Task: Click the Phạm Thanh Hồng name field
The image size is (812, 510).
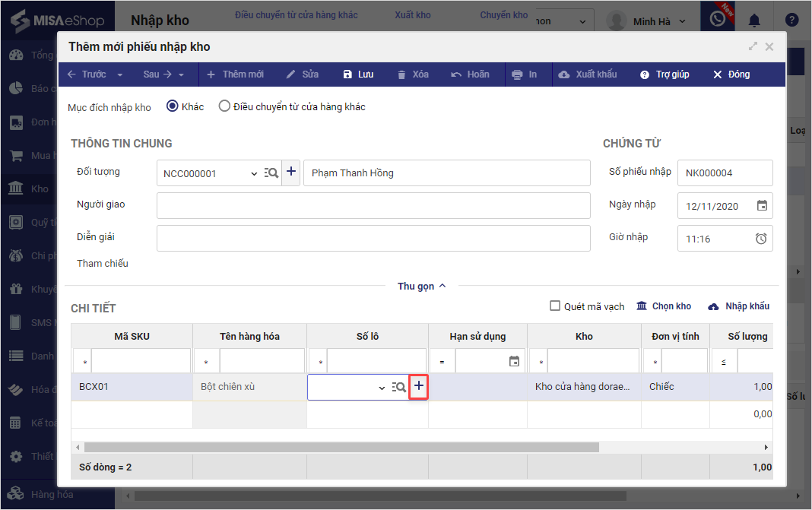Action: coord(447,173)
